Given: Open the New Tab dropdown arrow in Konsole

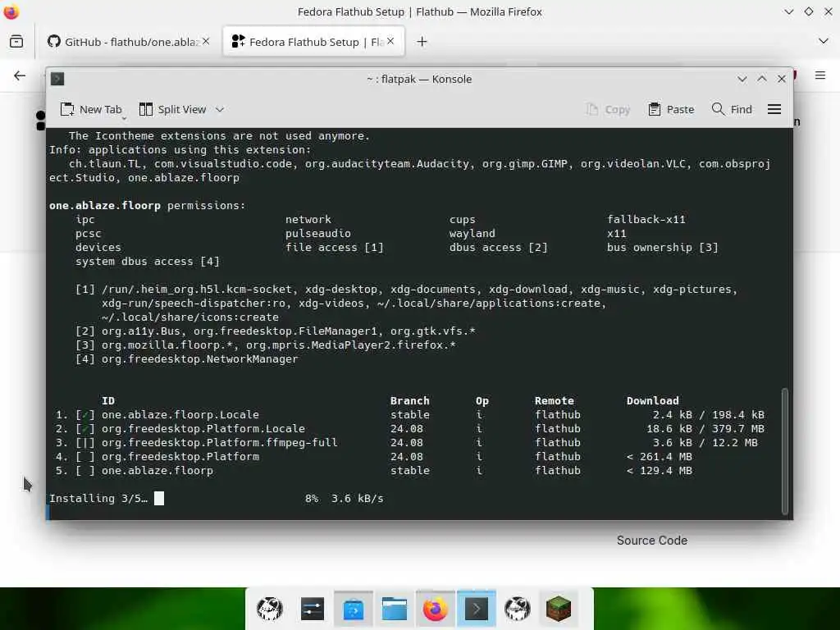Looking at the screenshot, I should 125,118.
